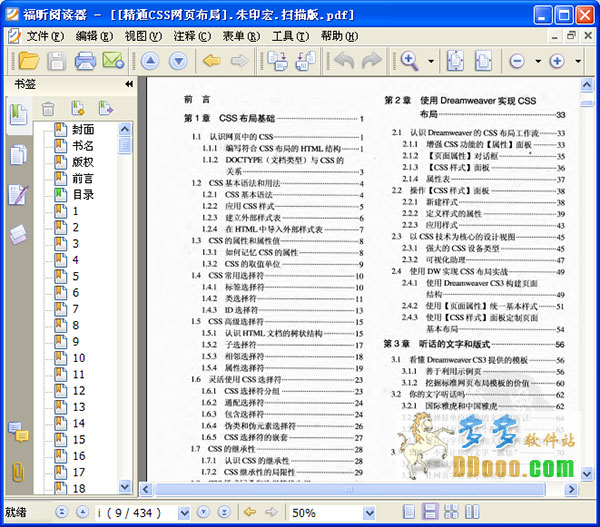The width and height of the screenshot is (600, 527).
Task: Switch to facing pages layout
Action: coord(472,512)
